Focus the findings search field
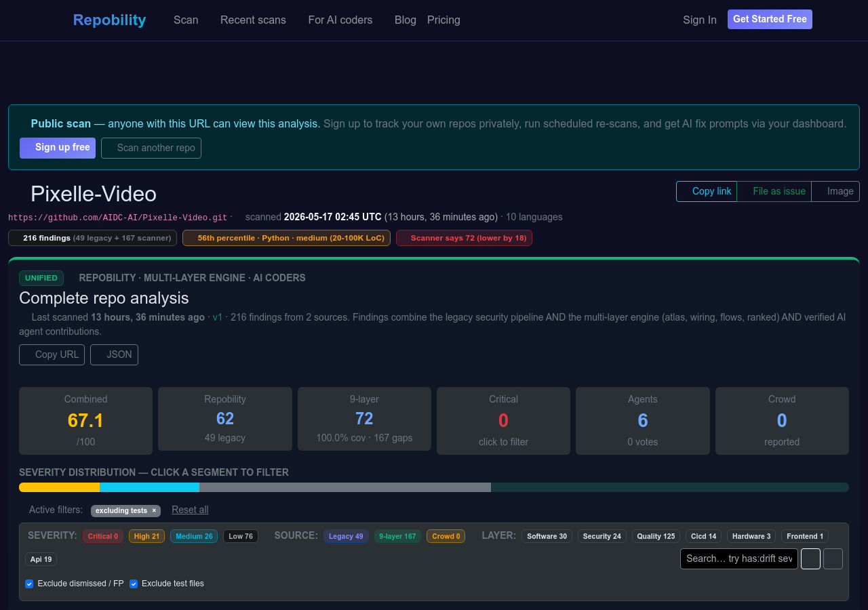 [x=739, y=558]
